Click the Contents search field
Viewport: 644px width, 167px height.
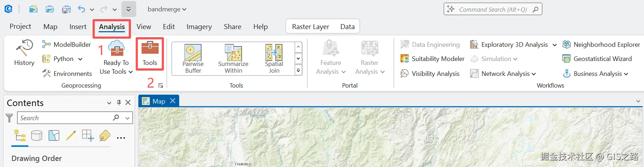pos(66,118)
